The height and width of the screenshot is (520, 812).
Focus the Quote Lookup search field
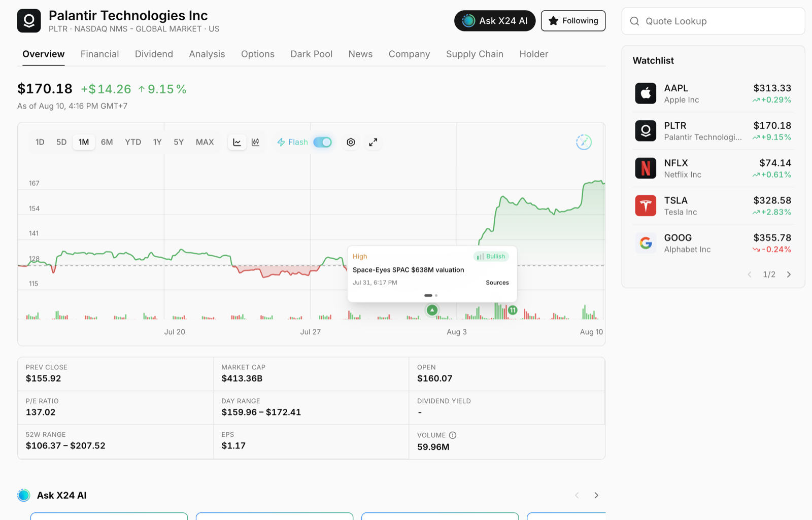click(713, 21)
